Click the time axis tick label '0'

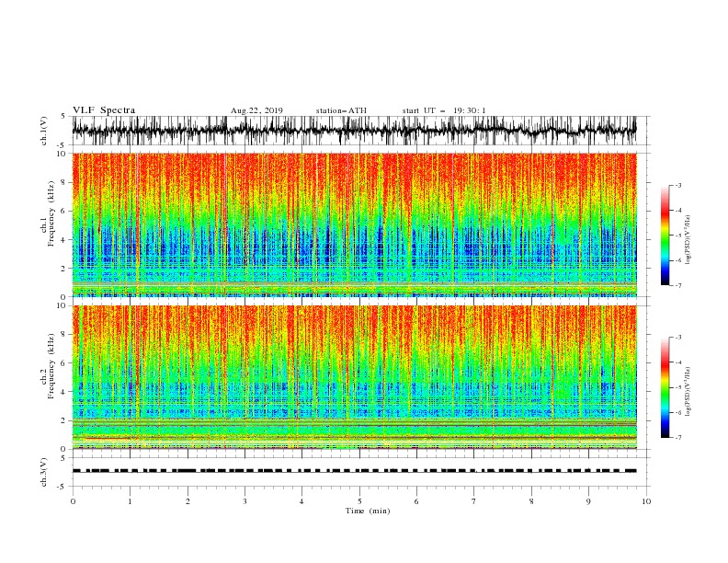point(73,501)
